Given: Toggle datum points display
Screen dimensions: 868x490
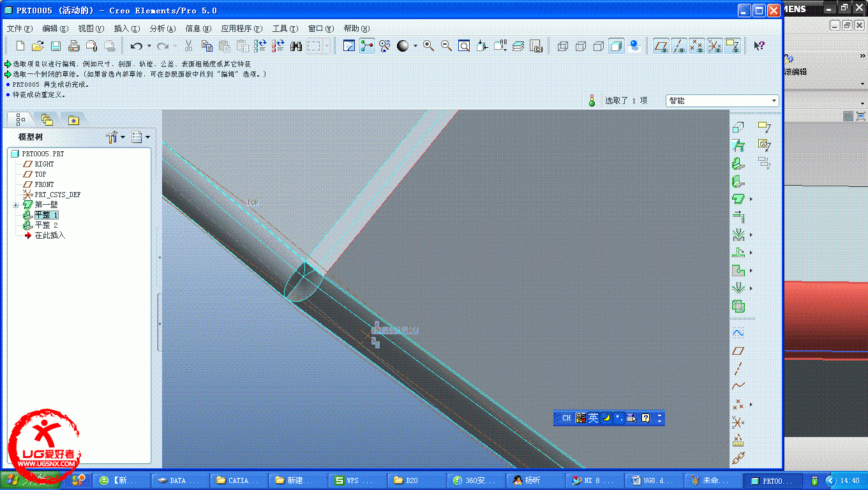Looking at the screenshot, I should click(697, 46).
